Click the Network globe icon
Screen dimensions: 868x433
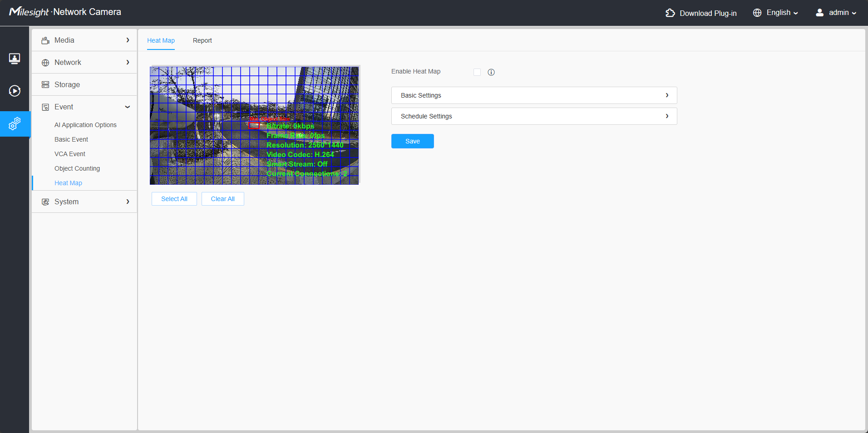click(45, 63)
